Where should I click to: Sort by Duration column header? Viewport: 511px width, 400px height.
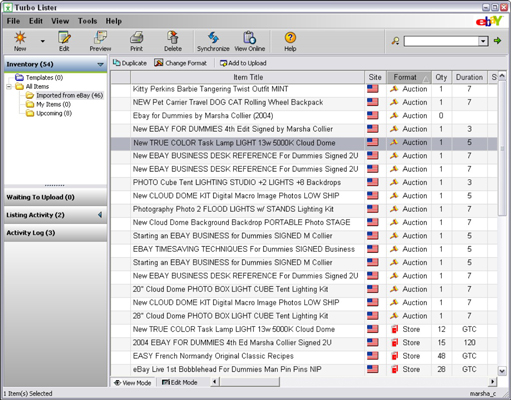point(469,77)
